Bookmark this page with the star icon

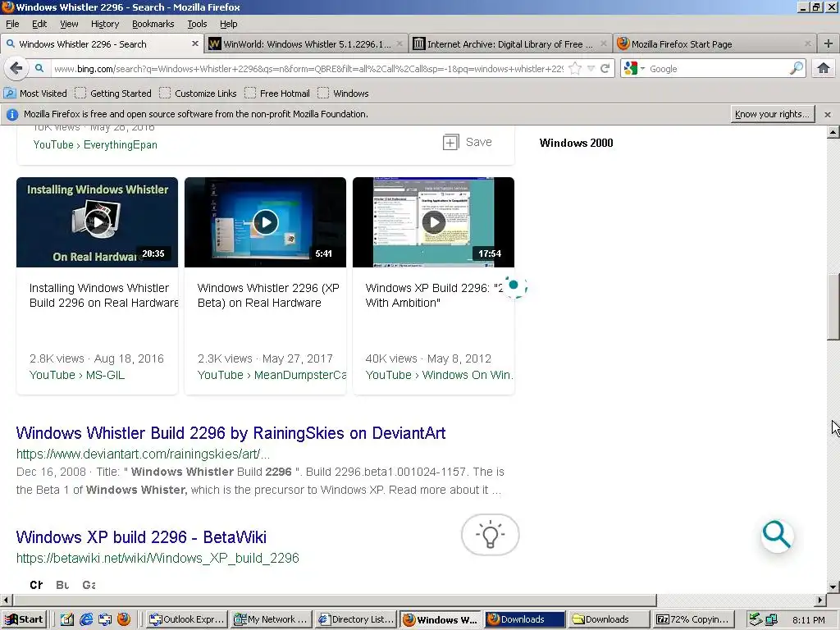pyautogui.click(x=575, y=69)
